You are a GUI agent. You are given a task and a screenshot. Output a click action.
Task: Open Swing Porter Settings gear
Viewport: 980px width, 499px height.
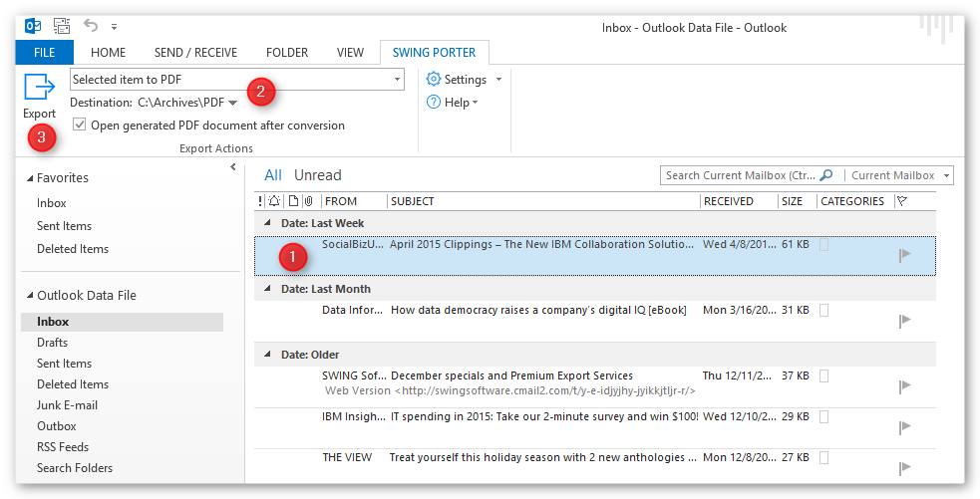pyautogui.click(x=434, y=79)
